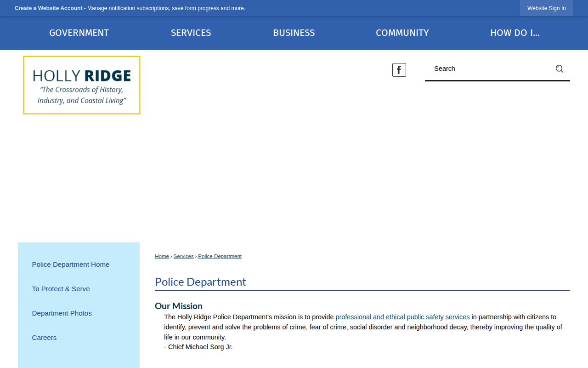Open Department Photos sidebar link

(x=62, y=313)
